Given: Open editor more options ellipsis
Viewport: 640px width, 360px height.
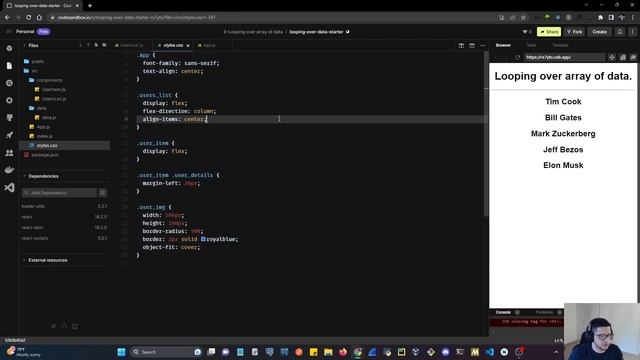Looking at the screenshot, I should (482, 46).
